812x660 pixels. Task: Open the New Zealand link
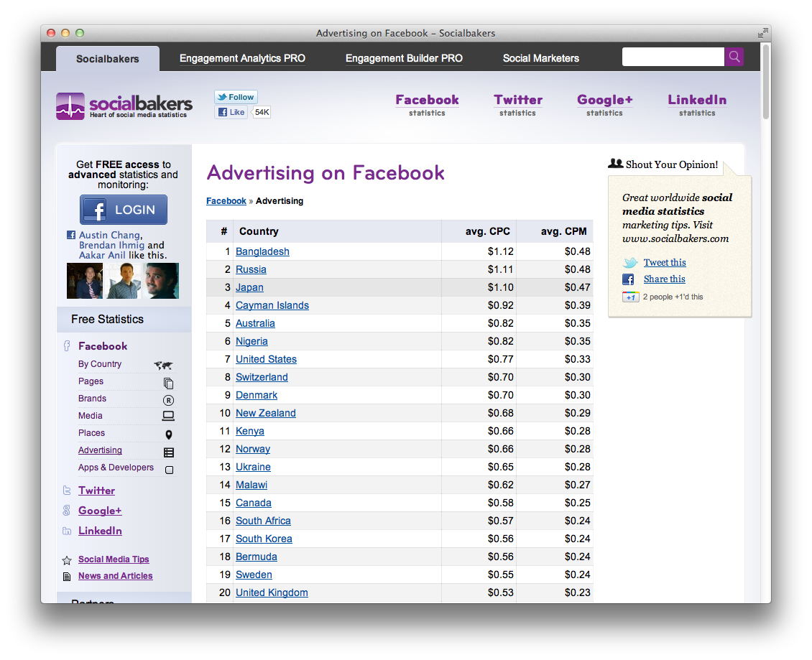(x=266, y=413)
